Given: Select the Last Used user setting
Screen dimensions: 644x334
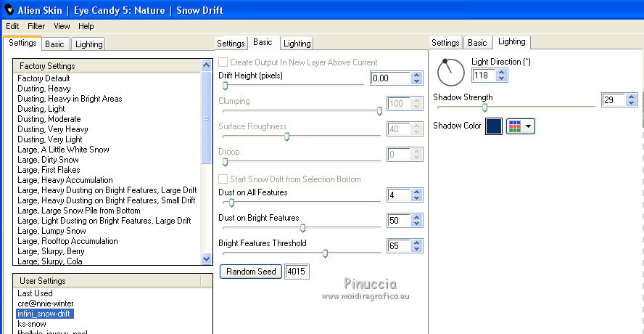Looking at the screenshot, I should coord(35,293).
